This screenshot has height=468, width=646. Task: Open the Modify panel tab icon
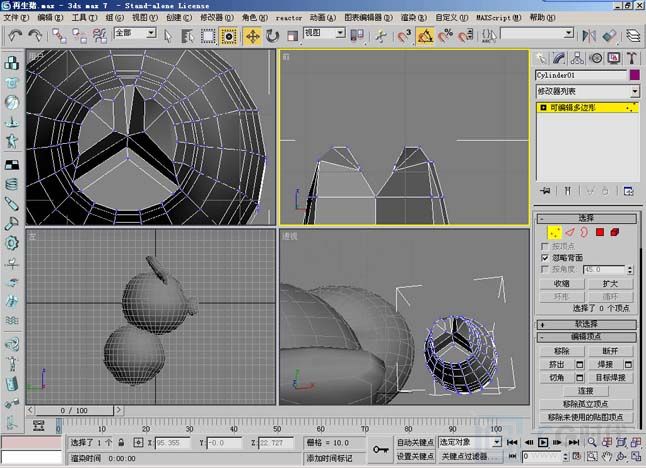pyautogui.click(x=559, y=58)
